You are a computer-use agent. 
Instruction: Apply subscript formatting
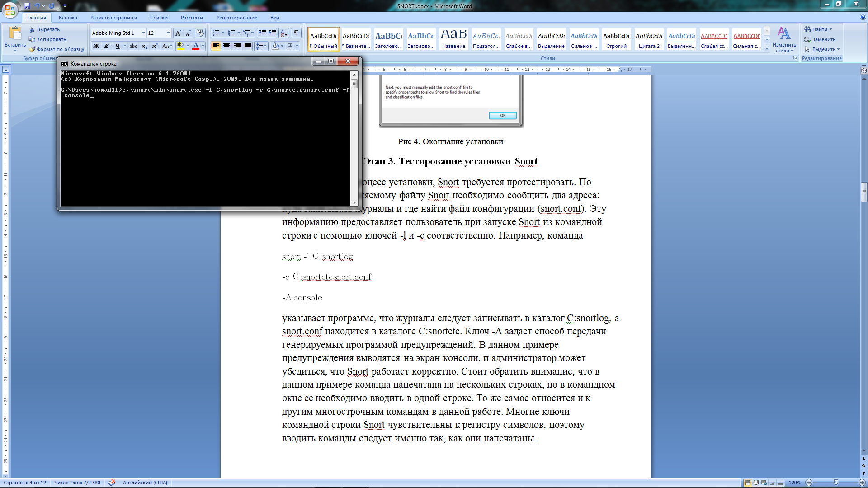click(x=144, y=46)
